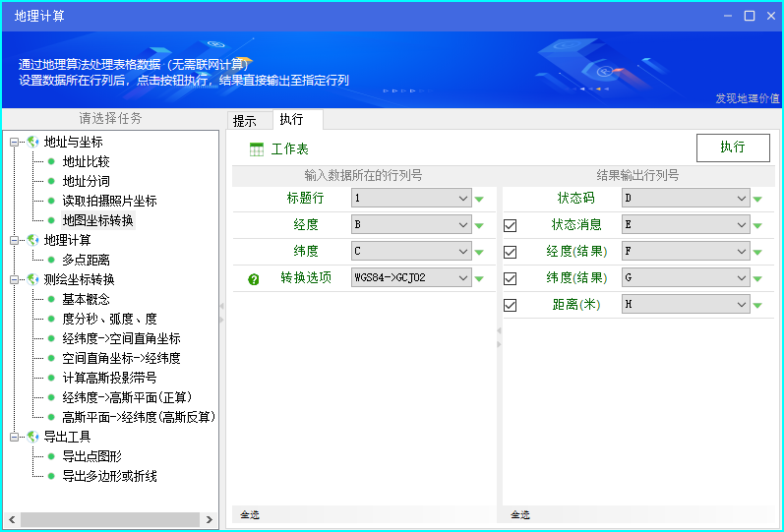Minimize the 地理计算 window
Viewport: 784px width, 532px height.
tap(728, 16)
